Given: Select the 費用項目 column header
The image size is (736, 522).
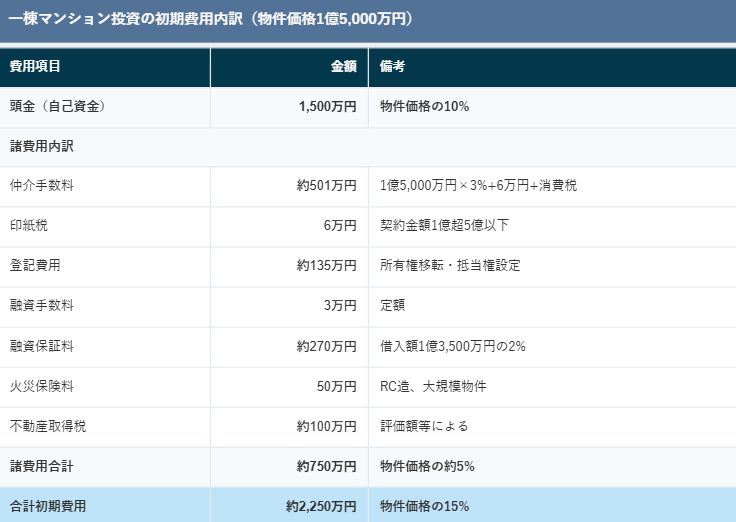Looking at the screenshot, I should 35,67.
